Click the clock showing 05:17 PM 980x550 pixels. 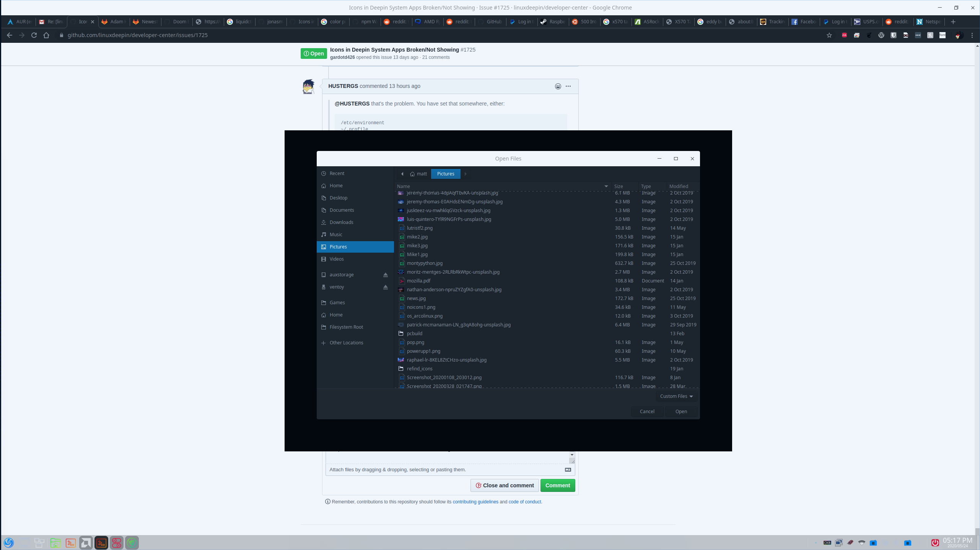point(957,540)
